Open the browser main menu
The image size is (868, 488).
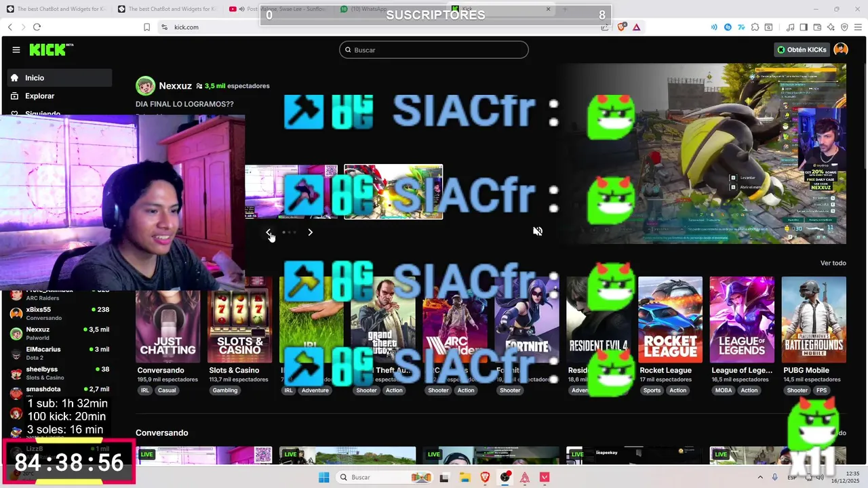click(858, 27)
